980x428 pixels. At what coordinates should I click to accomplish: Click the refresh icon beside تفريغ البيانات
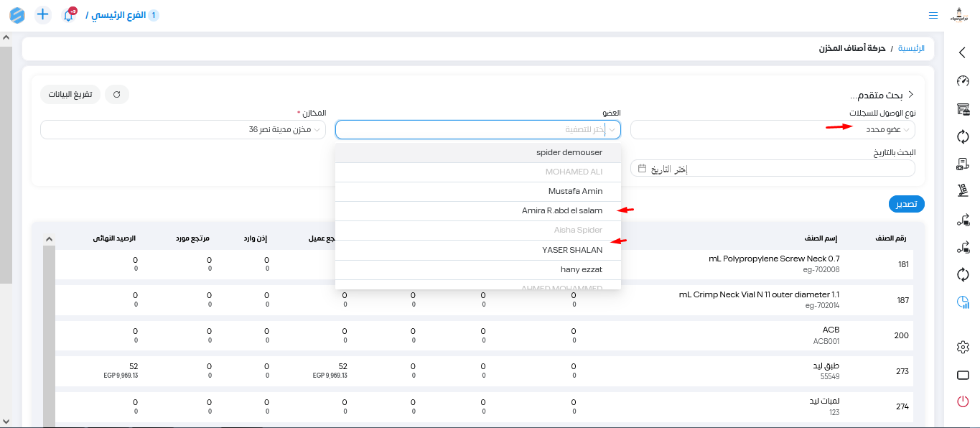tap(117, 94)
